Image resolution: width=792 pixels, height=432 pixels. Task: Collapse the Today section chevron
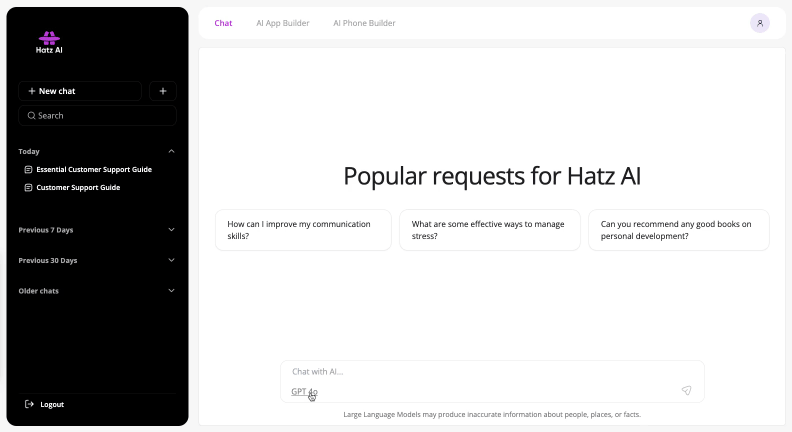[x=171, y=151]
